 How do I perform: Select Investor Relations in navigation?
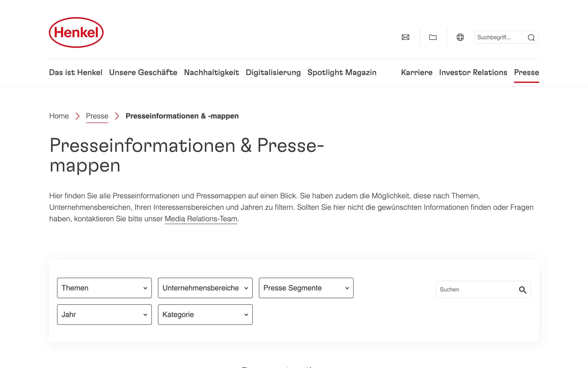pos(473,72)
